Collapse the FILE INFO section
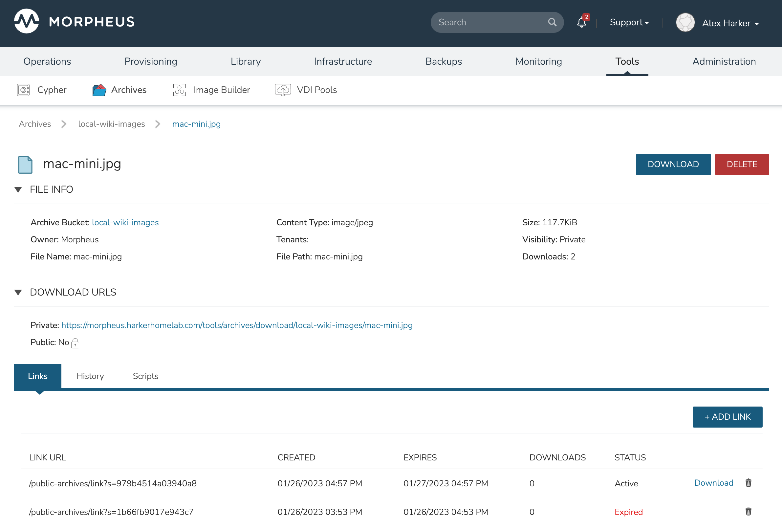Screen dimensions: 782x532 tap(18, 189)
